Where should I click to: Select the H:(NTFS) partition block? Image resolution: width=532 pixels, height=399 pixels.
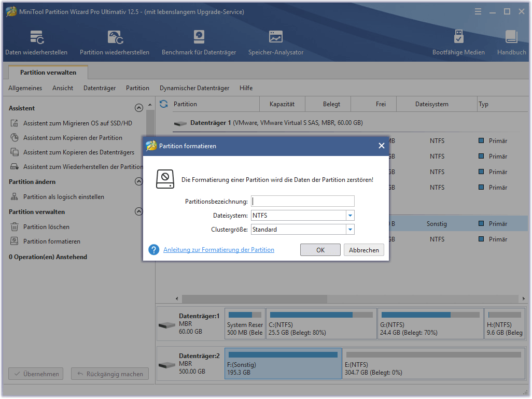(x=505, y=323)
